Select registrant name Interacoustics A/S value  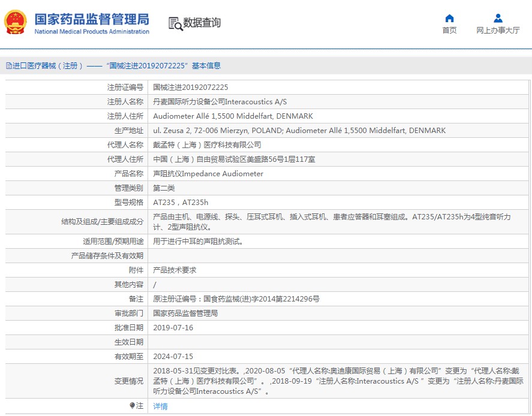[x=220, y=102]
